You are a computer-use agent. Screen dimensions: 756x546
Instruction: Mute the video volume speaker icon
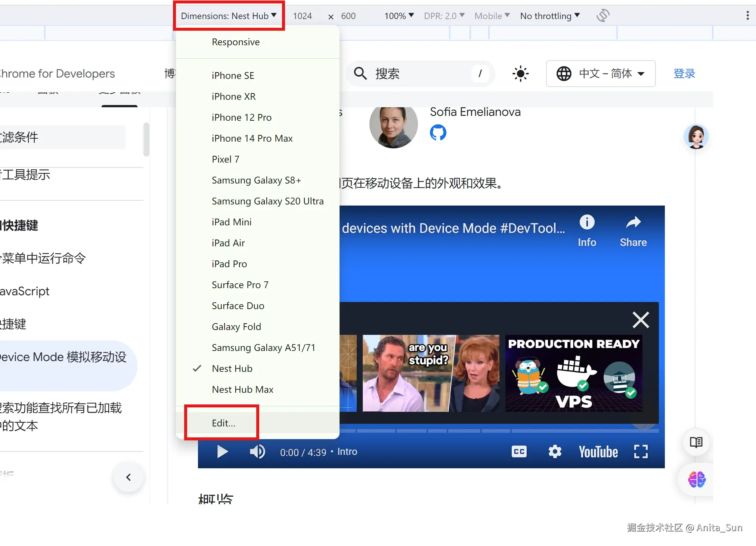pos(257,452)
